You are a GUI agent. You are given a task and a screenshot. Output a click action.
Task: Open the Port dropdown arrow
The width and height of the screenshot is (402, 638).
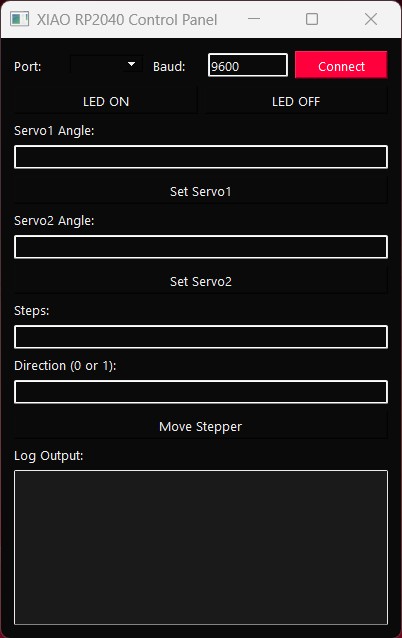pyautogui.click(x=131, y=64)
